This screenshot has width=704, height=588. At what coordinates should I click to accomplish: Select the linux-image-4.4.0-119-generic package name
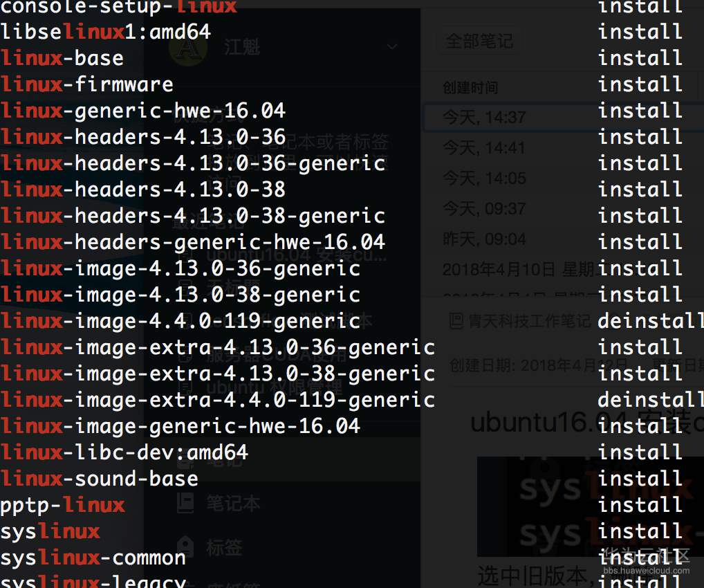[180, 321]
